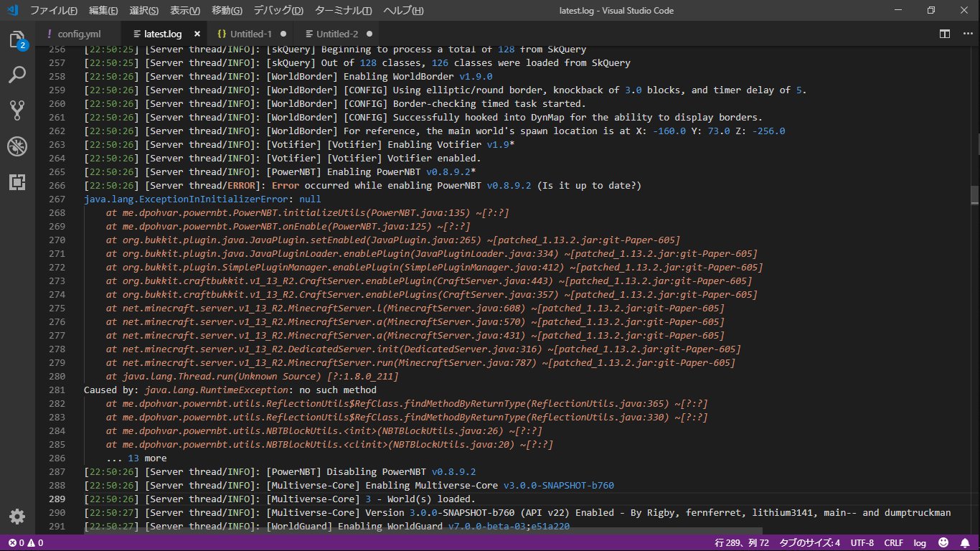Select the latest.log tab
The width and height of the screenshot is (980, 551).
pos(163,34)
